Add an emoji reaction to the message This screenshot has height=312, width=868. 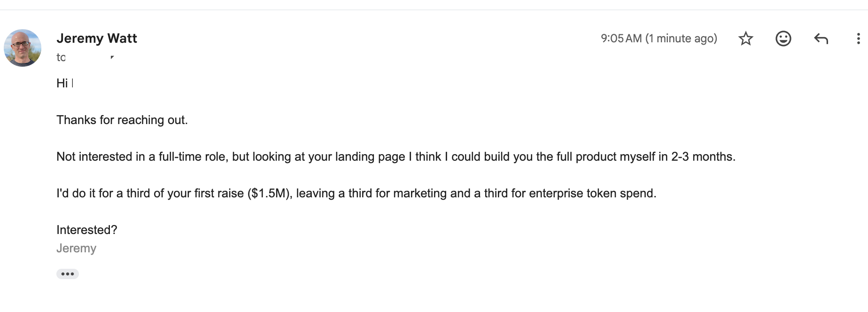coord(783,39)
